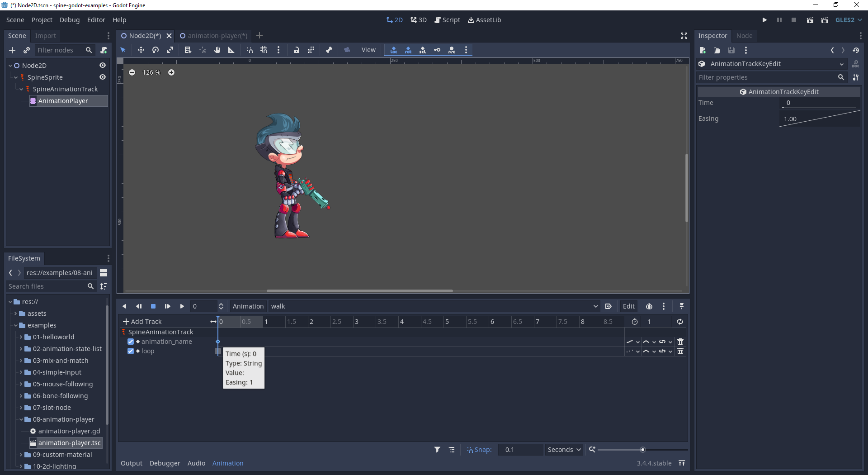Uncheck the loop track checkbox

[131, 351]
